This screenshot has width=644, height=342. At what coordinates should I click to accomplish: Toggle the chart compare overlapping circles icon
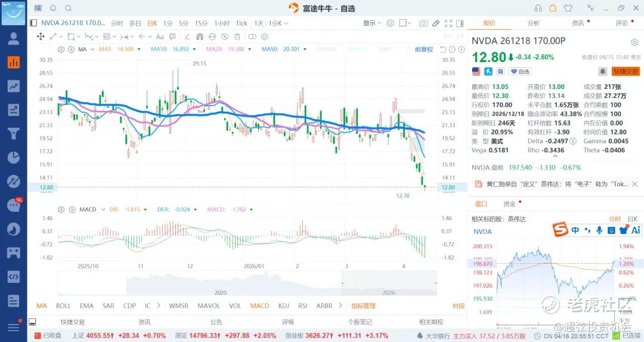tap(252, 36)
